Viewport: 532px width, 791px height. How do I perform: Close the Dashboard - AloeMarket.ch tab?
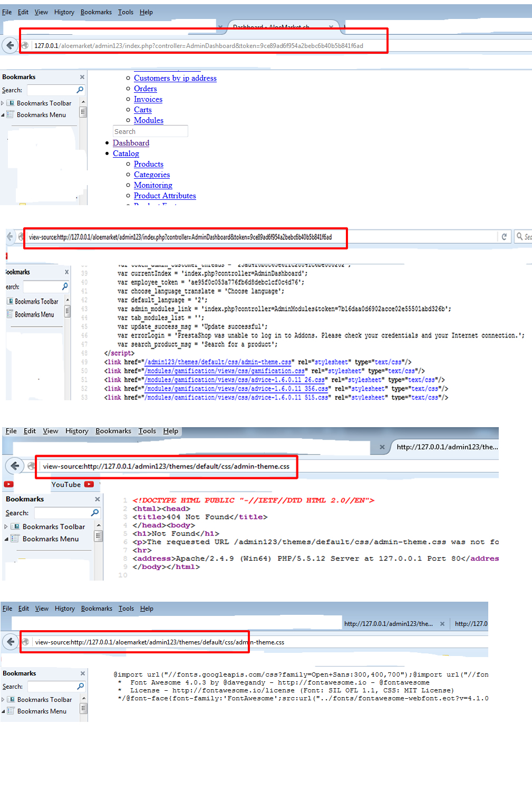[331, 26]
